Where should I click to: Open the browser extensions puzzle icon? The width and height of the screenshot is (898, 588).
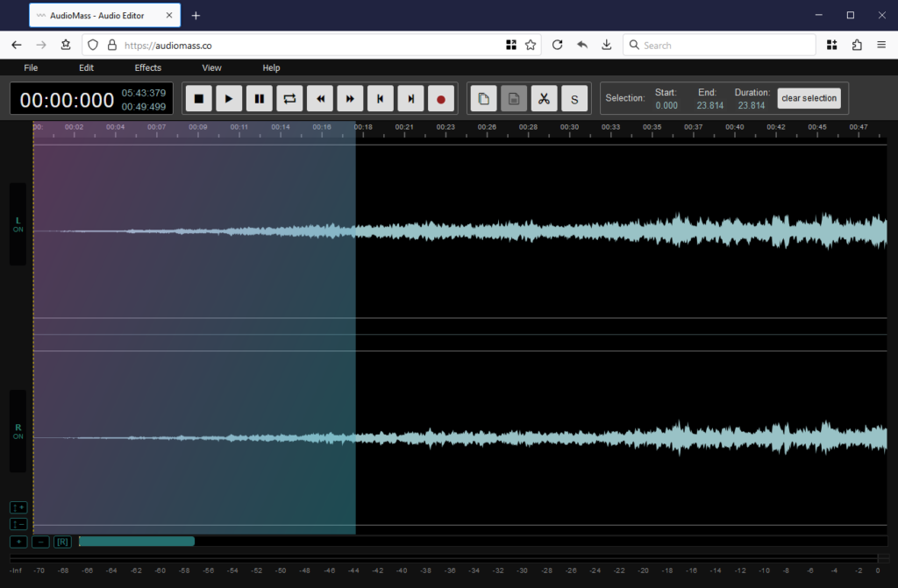pos(857,45)
